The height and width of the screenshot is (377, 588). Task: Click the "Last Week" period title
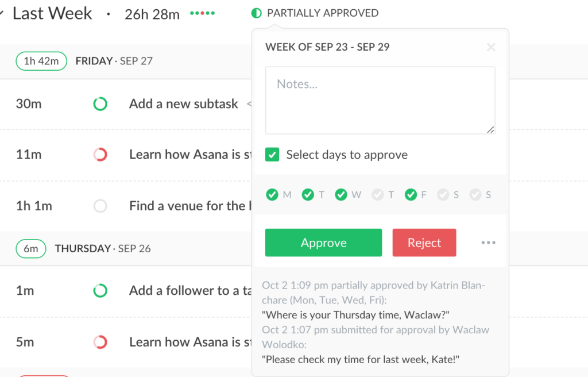[52, 13]
